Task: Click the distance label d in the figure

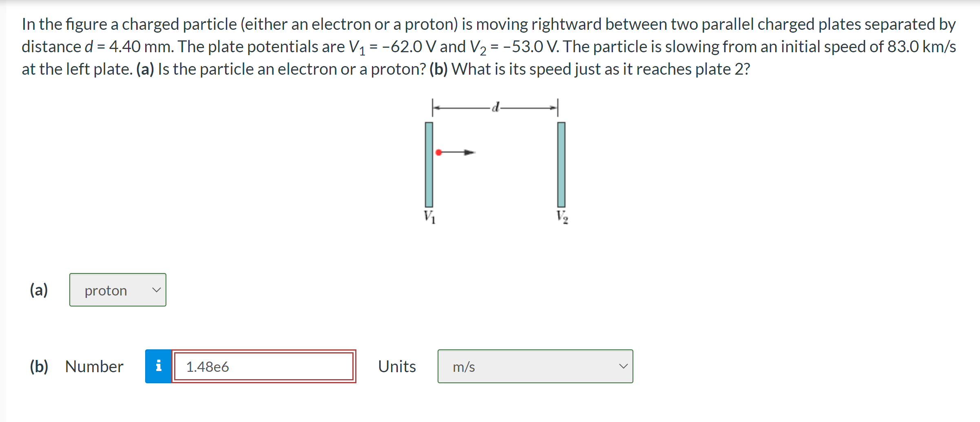Action: point(496,106)
